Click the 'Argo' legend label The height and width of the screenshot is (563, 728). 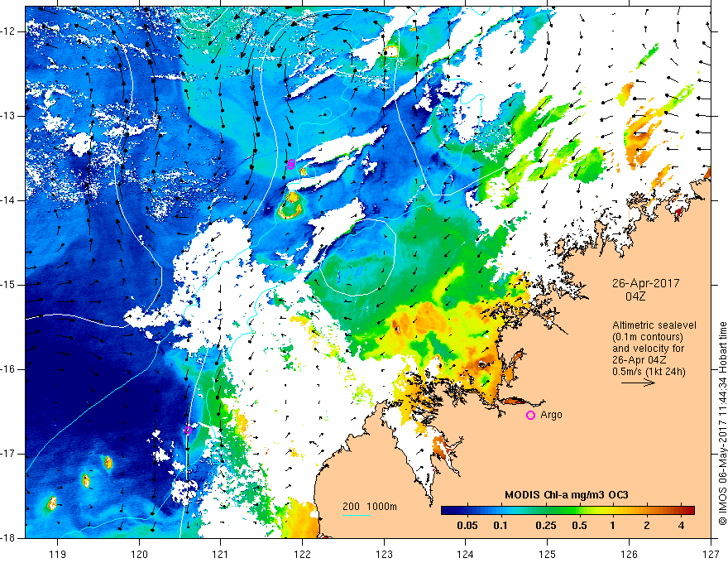coord(551,415)
